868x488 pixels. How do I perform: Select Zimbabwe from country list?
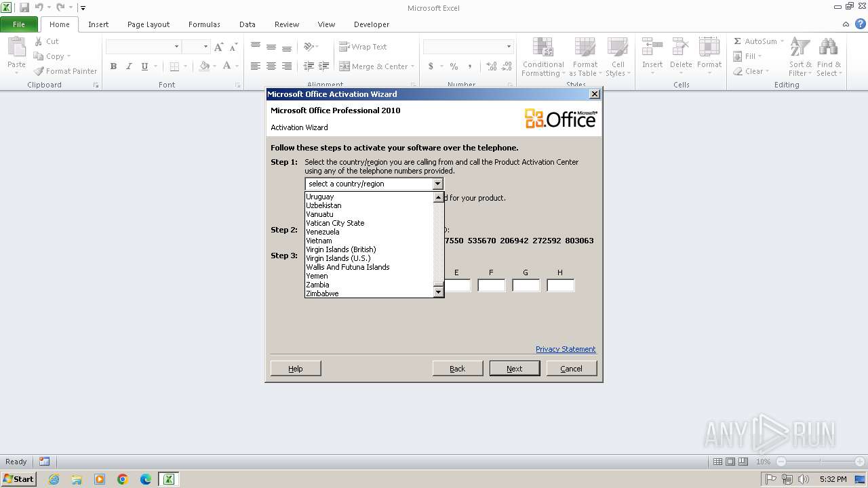[322, 293]
